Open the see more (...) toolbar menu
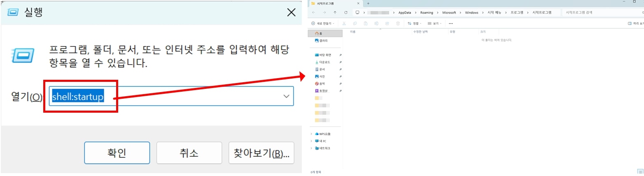The width and height of the screenshot is (644, 176). [x=451, y=23]
